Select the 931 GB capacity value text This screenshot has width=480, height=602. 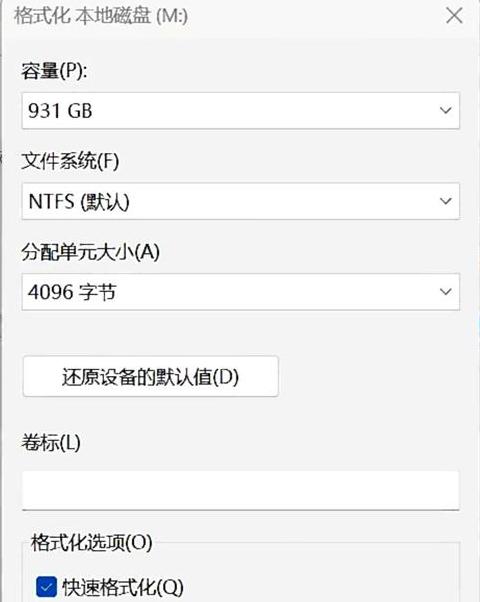point(60,111)
